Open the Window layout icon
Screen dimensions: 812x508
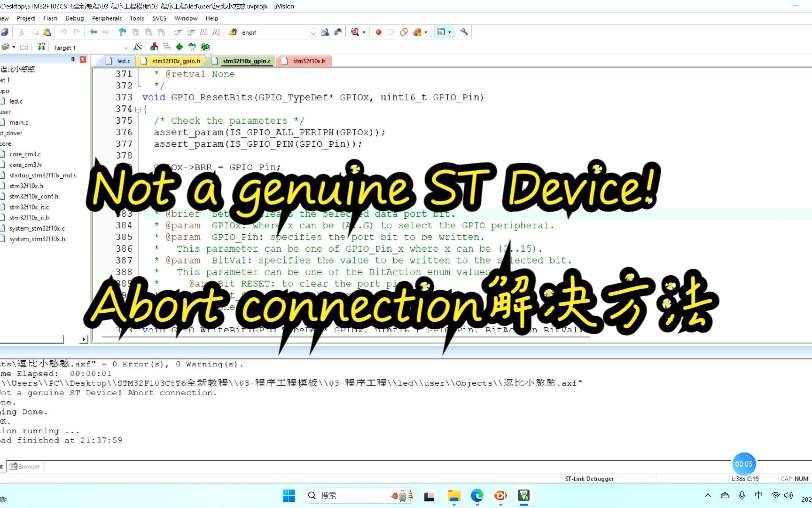tap(441, 32)
